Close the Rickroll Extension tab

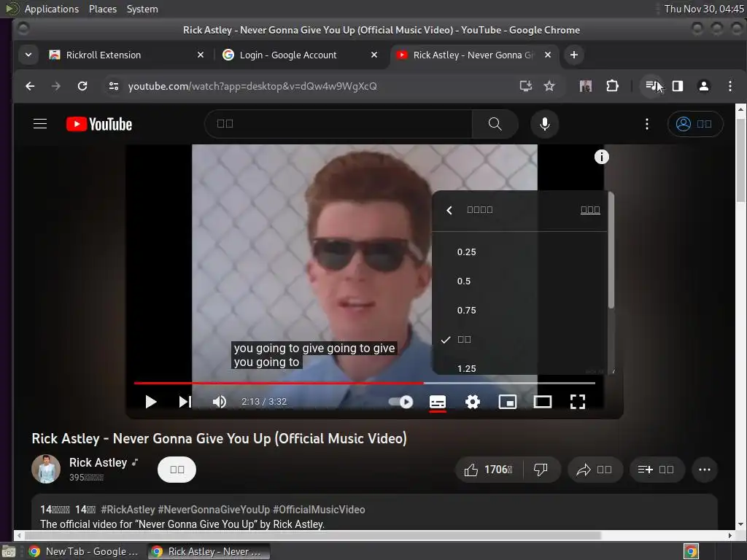coord(201,55)
